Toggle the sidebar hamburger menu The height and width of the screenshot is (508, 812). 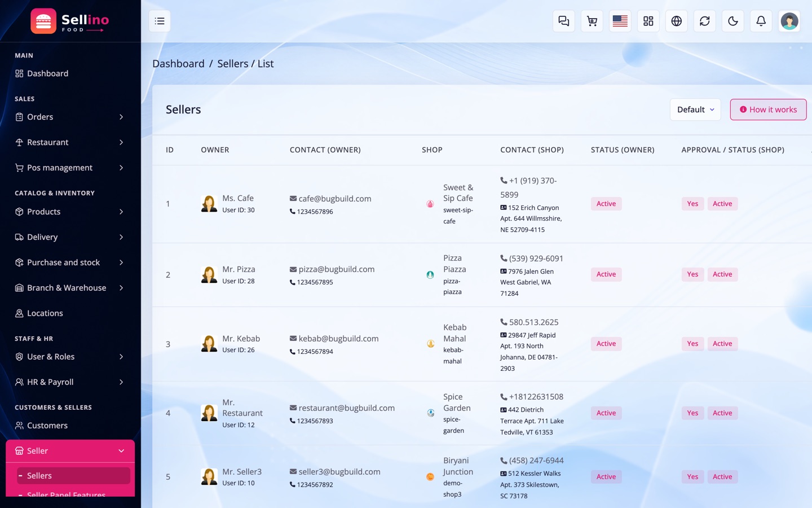click(160, 21)
